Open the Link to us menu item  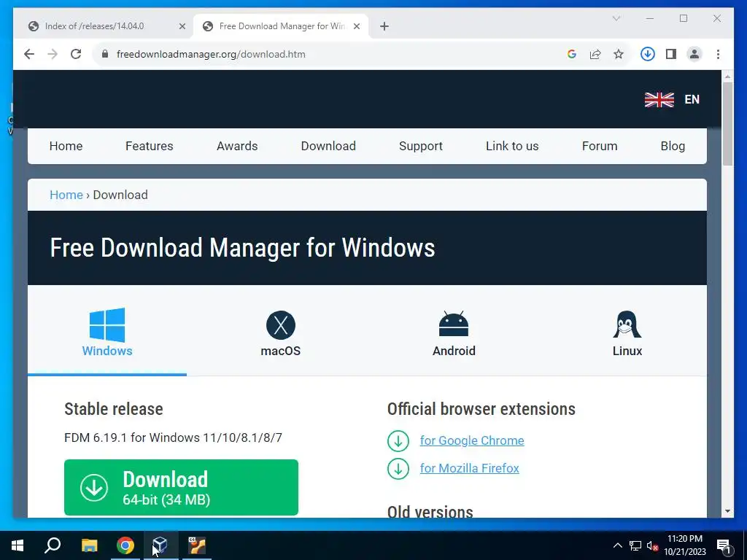tap(512, 146)
